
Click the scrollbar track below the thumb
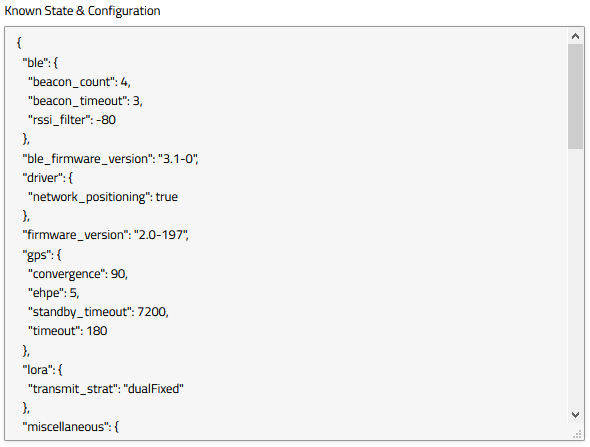[575, 278]
